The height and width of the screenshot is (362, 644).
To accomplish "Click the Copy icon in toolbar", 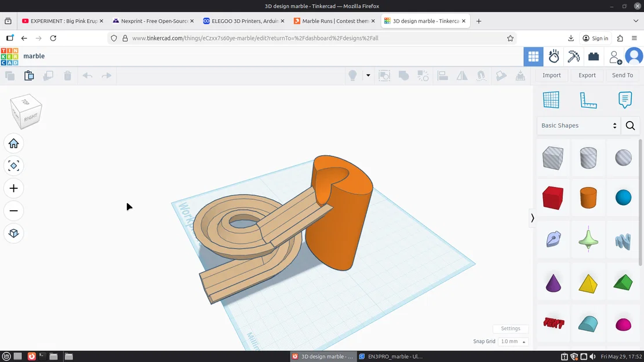I will tap(10, 75).
